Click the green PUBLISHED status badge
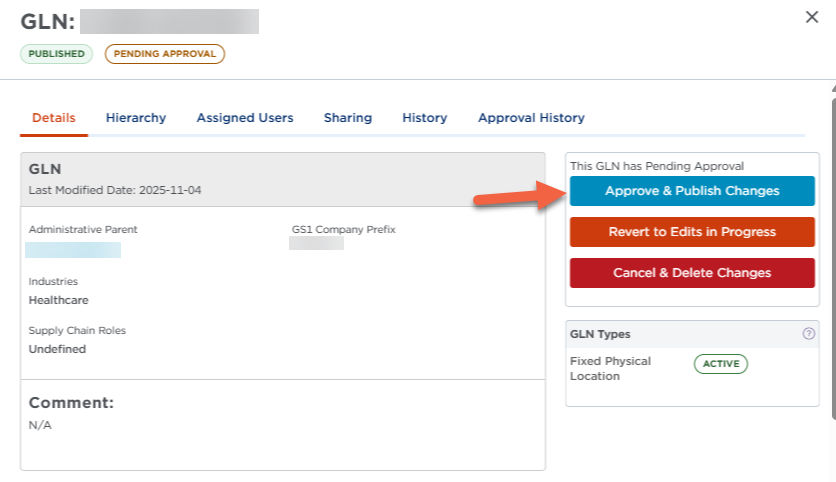Image resolution: width=836 pixels, height=482 pixels. click(57, 54)
